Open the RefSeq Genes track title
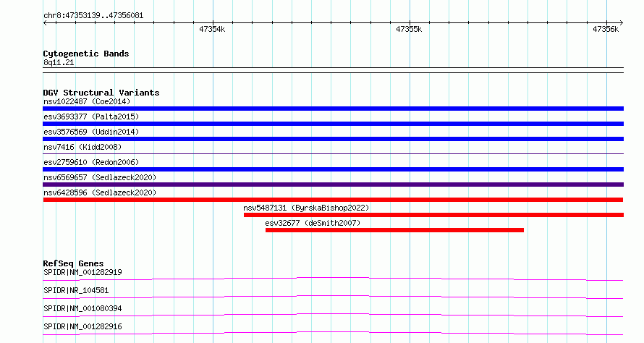Image resolution: width=644 pixels, height=343 pixels. (x=73, y=263)
